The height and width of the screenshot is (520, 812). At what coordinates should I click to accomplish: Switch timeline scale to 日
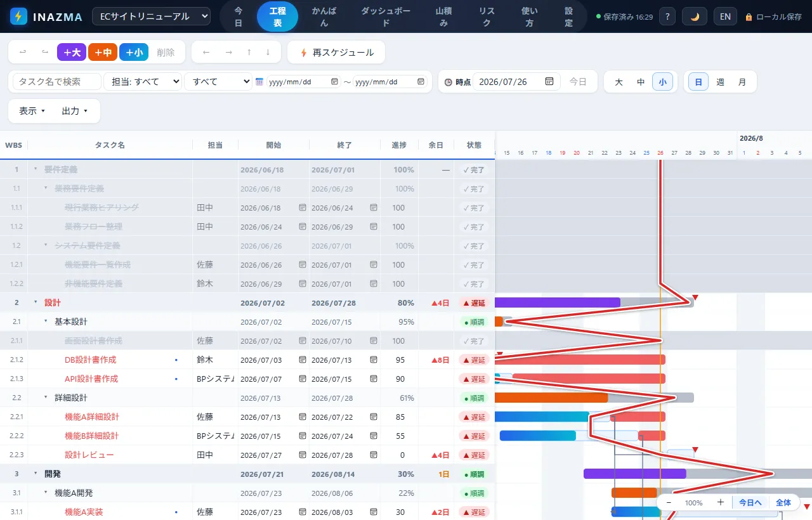(x=698, y=82)
